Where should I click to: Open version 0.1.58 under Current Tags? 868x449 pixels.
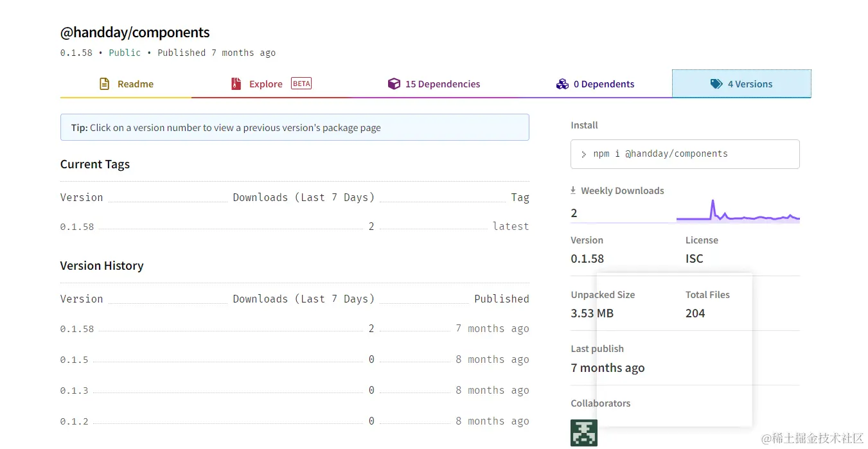click(x=77, y=227)
